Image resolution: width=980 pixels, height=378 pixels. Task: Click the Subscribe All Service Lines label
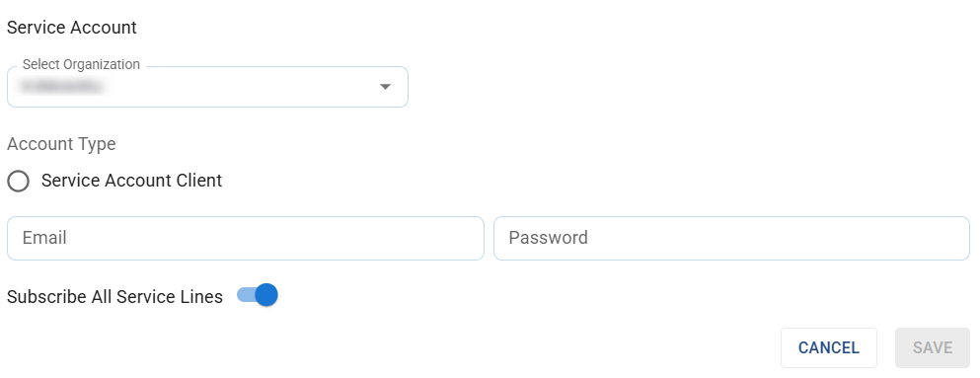click(115, 297)
